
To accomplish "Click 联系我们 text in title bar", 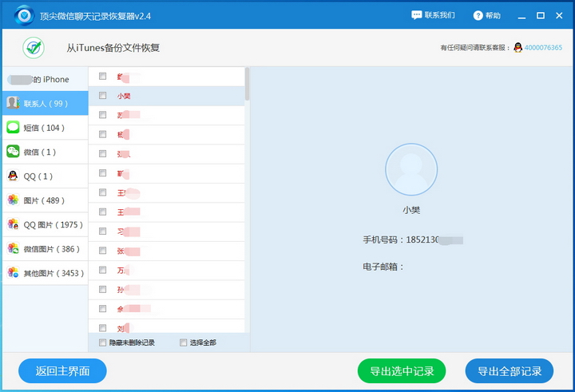I will [440, 15].
